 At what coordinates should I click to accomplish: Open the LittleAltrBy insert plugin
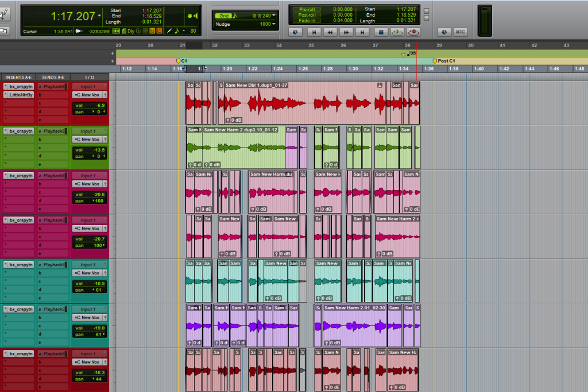pyautogui.click(x=21, y=95)
